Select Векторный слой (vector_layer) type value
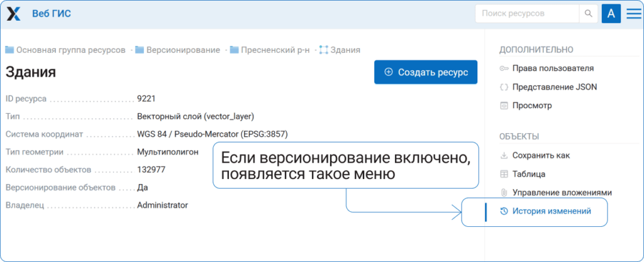The width and height of the screenshot is (644, 262). coord(196,117)
